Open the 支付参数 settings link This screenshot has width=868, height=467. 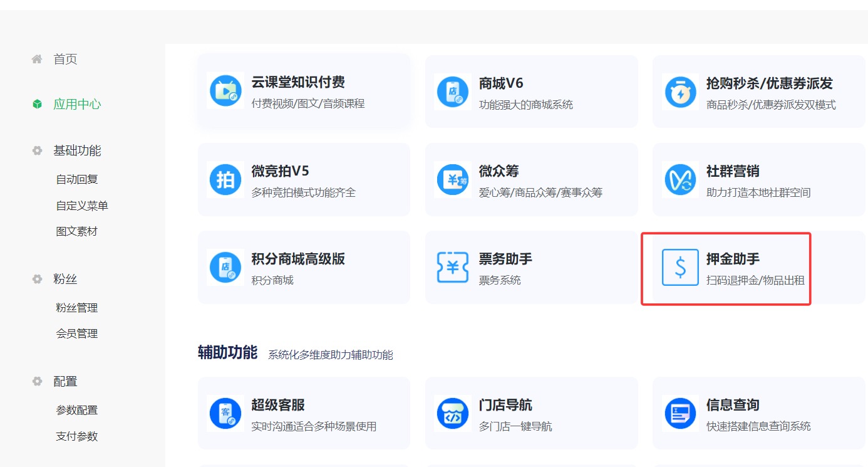(77, 436)
